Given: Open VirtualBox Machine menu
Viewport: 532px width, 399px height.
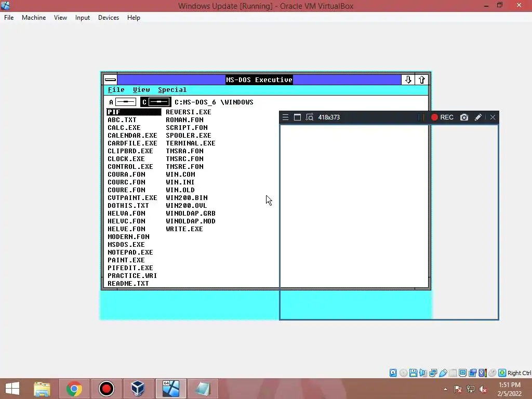Looking at the screenshot, I should click(x=34, y=18).
